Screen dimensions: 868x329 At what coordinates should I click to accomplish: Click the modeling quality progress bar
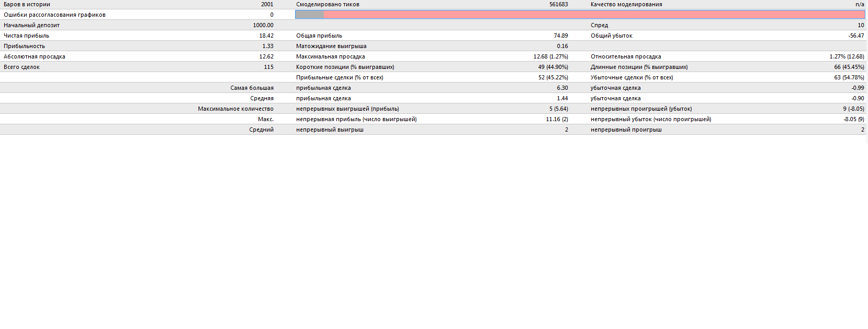coord(580,15)
